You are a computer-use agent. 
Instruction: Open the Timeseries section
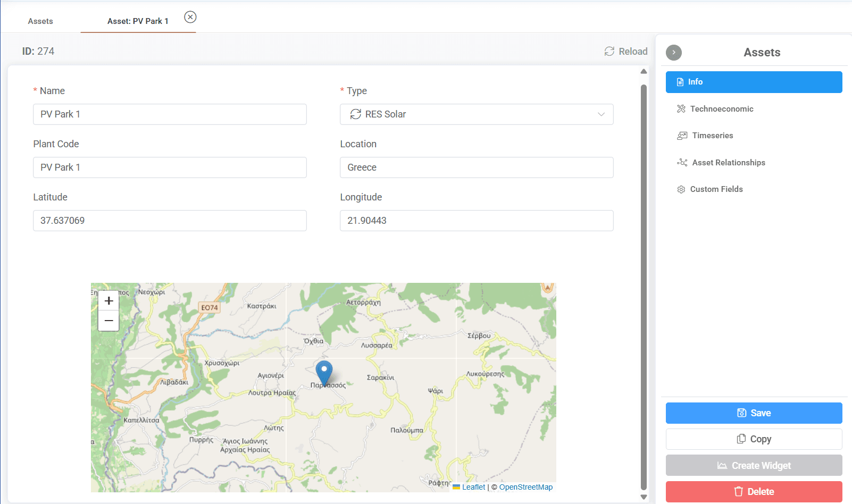pyautogui.click(x=754, y=136)
